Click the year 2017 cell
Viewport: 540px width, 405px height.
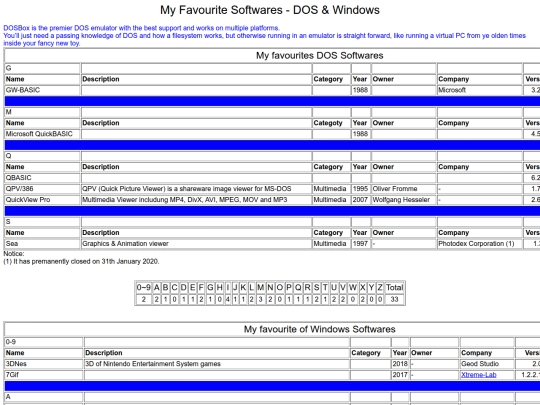pos(400,375)
